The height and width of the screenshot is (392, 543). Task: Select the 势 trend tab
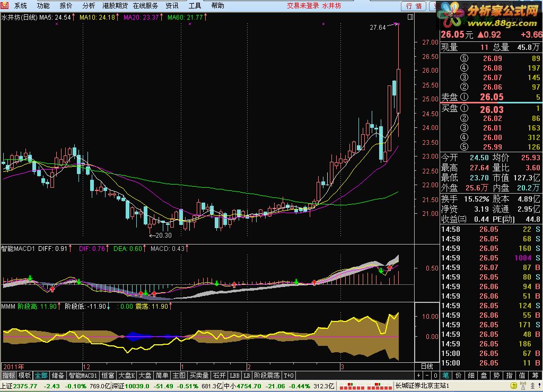496,376
